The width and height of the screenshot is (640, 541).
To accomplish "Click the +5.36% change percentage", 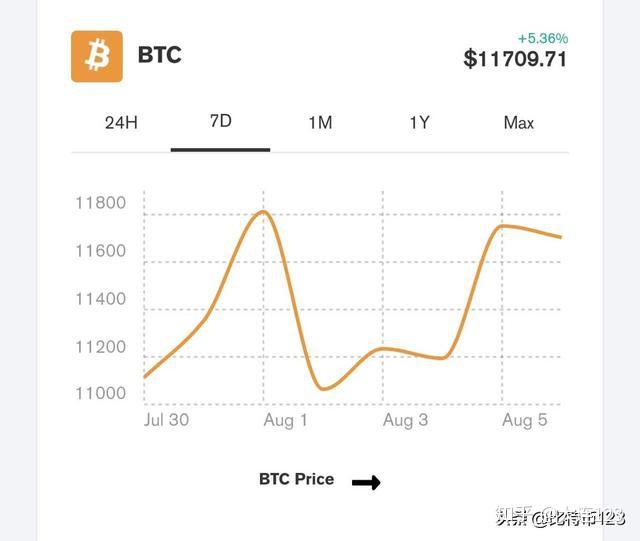I will [543, 38].
